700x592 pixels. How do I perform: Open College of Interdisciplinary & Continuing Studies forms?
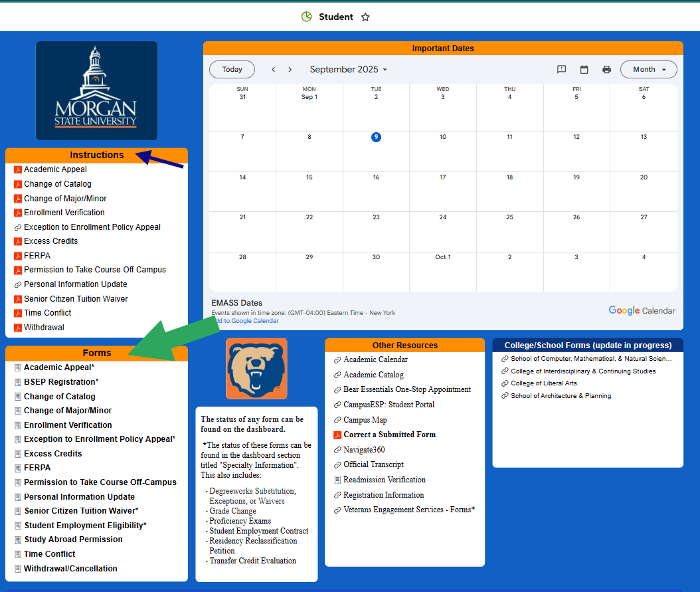point(583,371)
